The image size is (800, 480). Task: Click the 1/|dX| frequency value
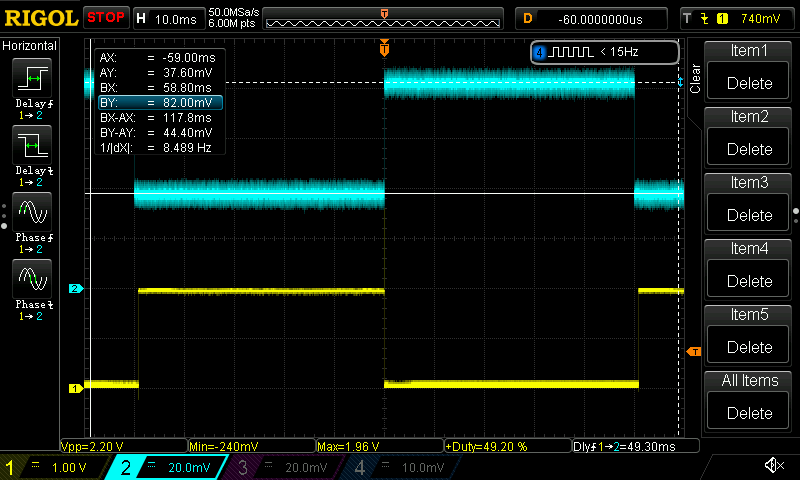[187, 148]
